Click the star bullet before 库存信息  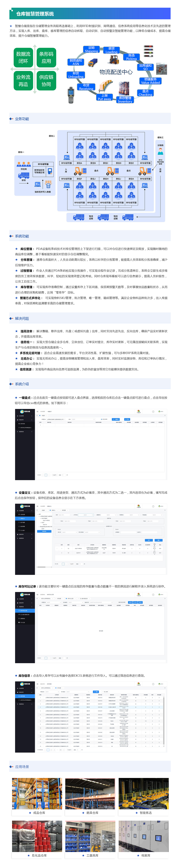point(16,676)
